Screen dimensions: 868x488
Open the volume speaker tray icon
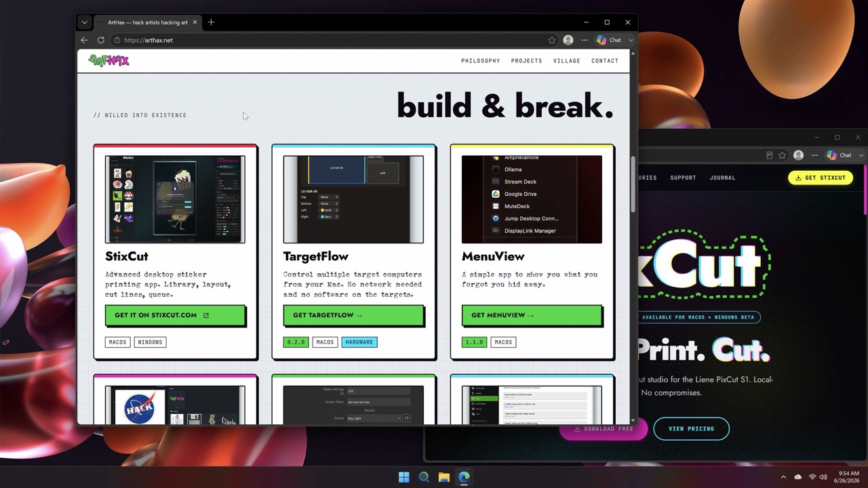pos(823,477)
